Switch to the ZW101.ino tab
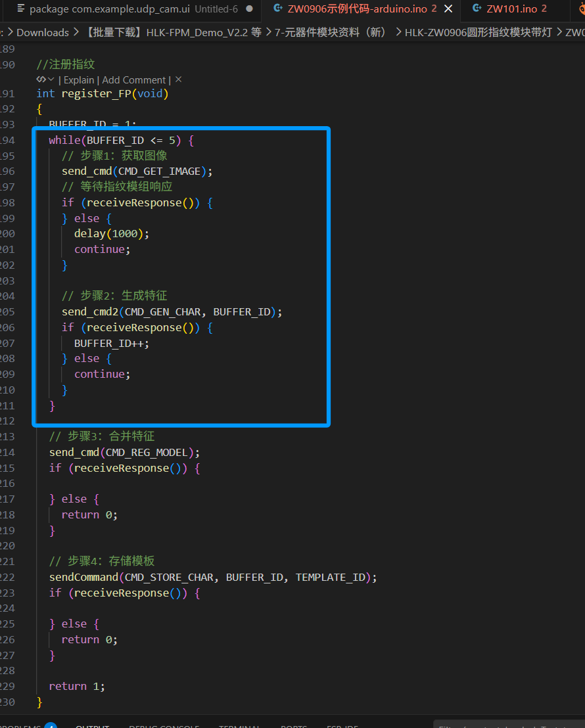The width and height of the screenshot is (585, 728). pos(511,9)
